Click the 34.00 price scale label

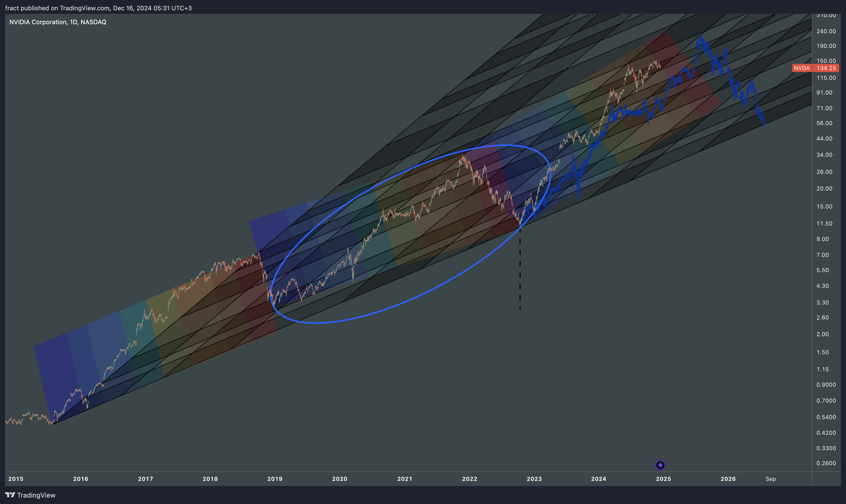click(825, 155)
